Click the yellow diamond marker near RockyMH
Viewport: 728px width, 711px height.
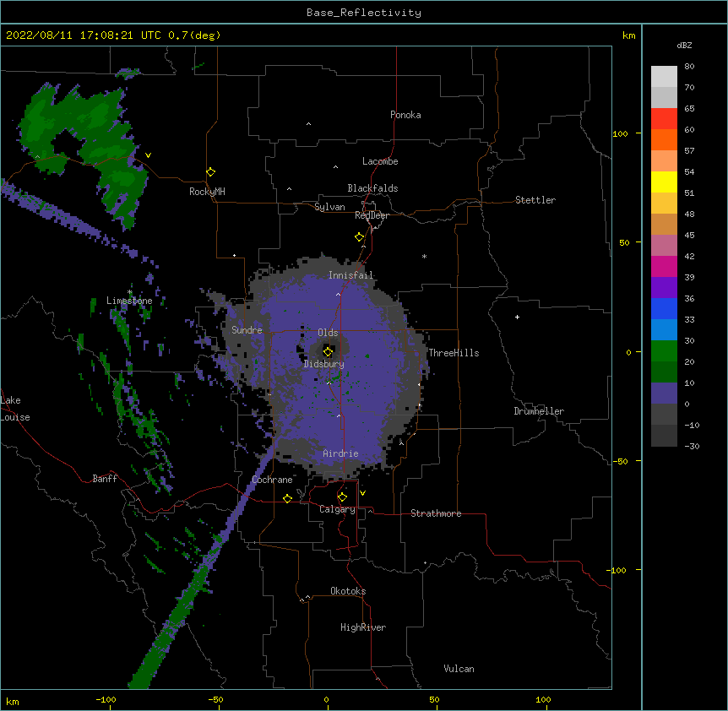tap(211, 172)
